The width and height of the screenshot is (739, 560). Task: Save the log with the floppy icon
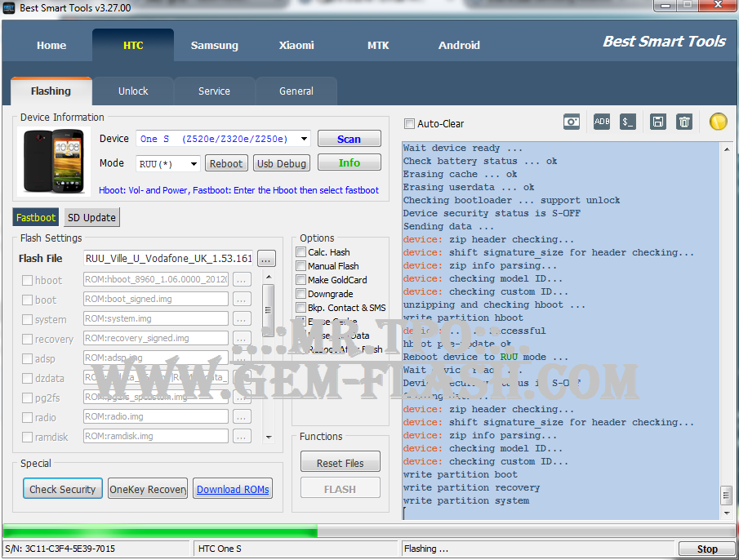tap(657, 122)
